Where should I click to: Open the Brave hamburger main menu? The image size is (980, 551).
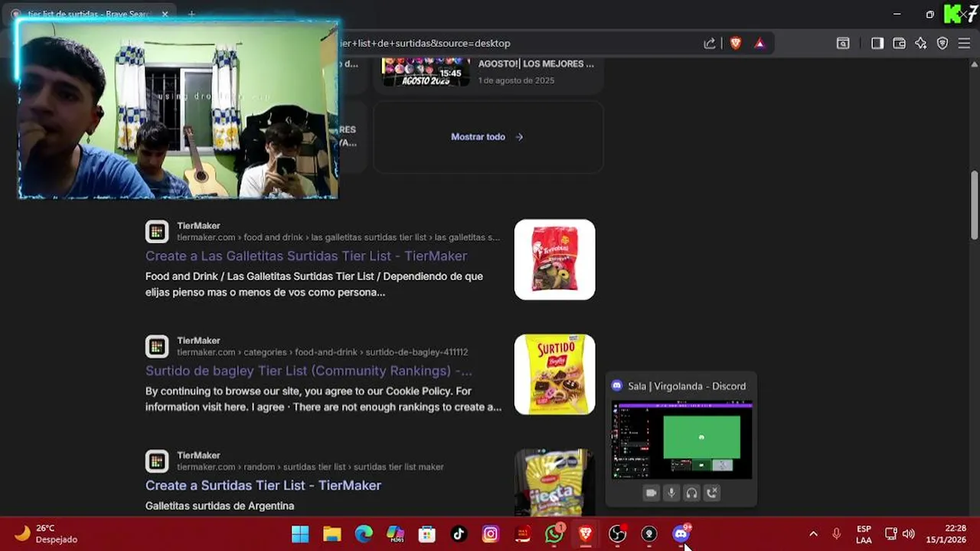(964, 44)
